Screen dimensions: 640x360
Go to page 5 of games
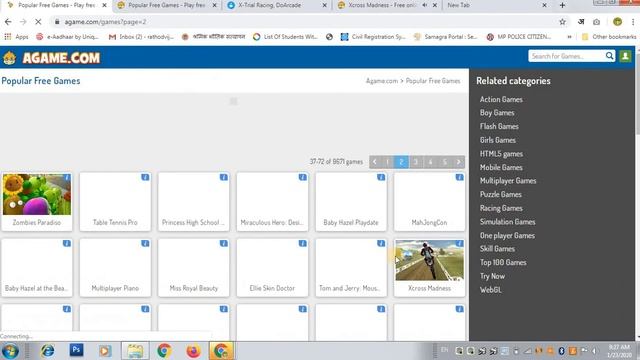tap(444, 162)
